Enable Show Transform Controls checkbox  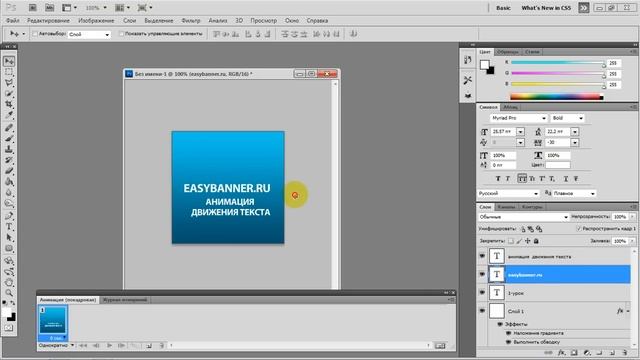[x=121, y=34]
